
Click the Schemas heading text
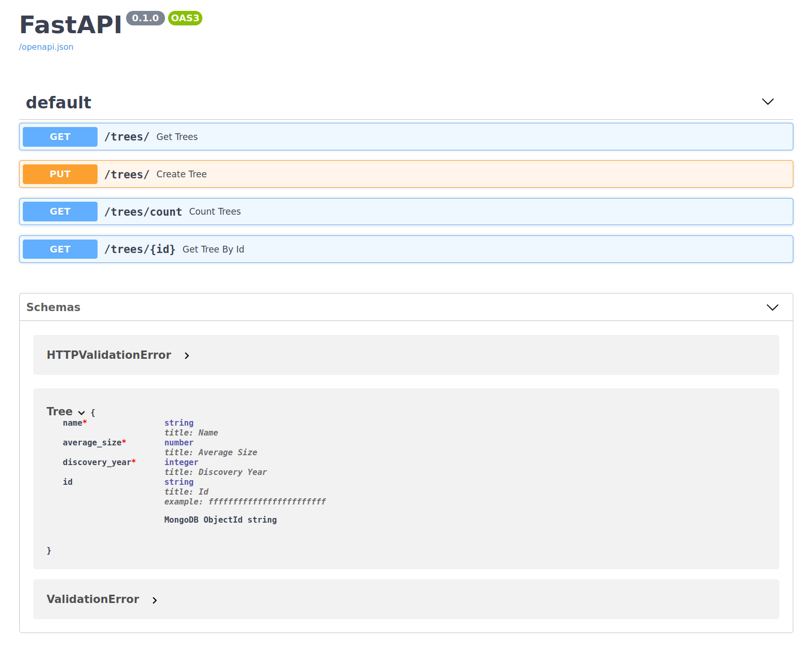(x=53, y=307)
